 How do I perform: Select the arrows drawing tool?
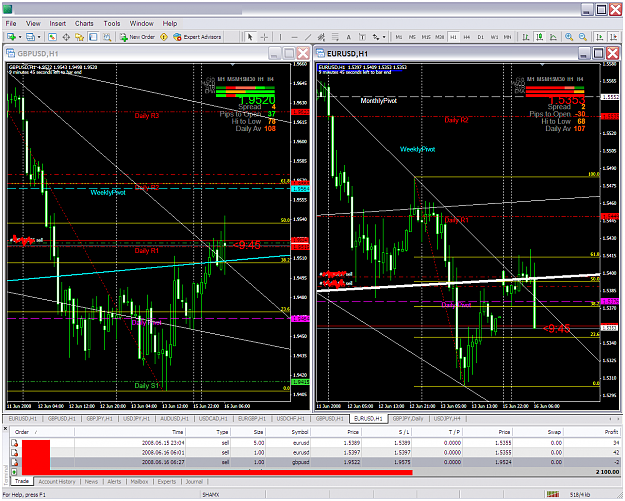pyautogui.click(x=375, y=37)
